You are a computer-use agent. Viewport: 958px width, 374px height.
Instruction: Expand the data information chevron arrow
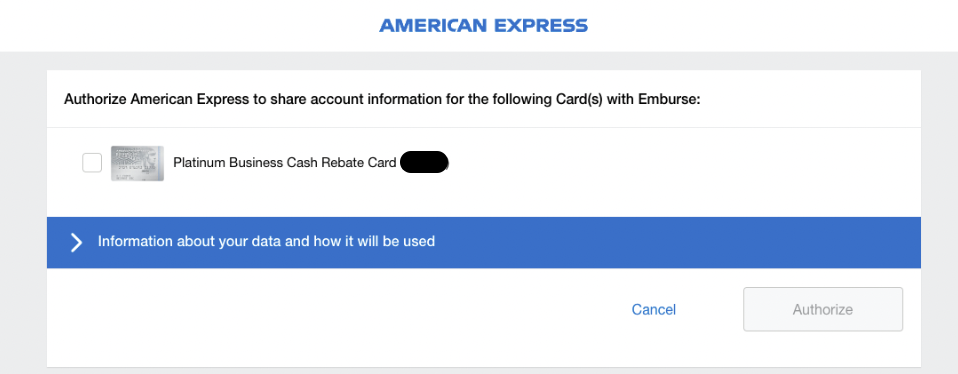click(x=76, y=242)
